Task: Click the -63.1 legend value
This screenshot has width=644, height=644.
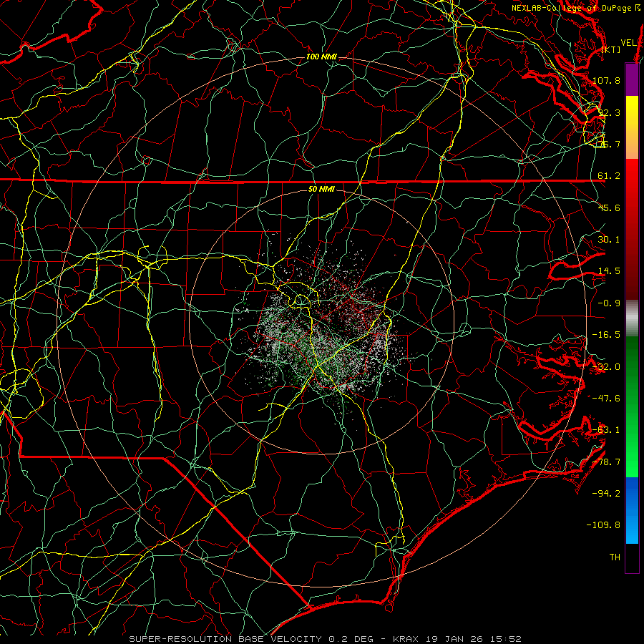Action: [x=606, y=430]
